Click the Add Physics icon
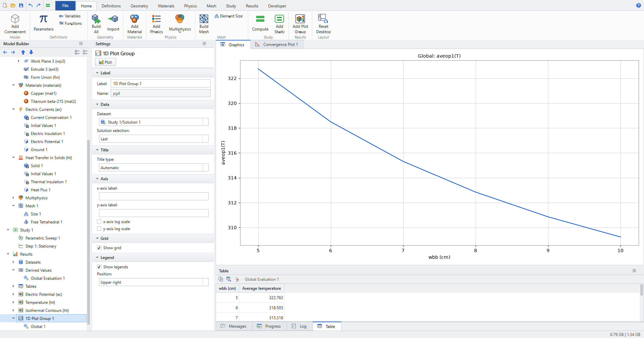Screen dimensions: 644x338 pyautogui.click(x=156, y=19)
